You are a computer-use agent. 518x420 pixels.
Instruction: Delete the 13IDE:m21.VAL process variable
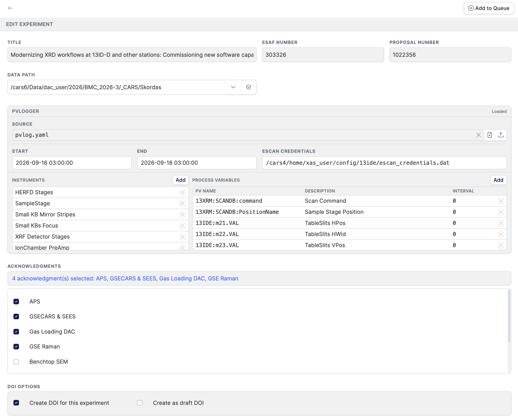[x=501, y=223]
